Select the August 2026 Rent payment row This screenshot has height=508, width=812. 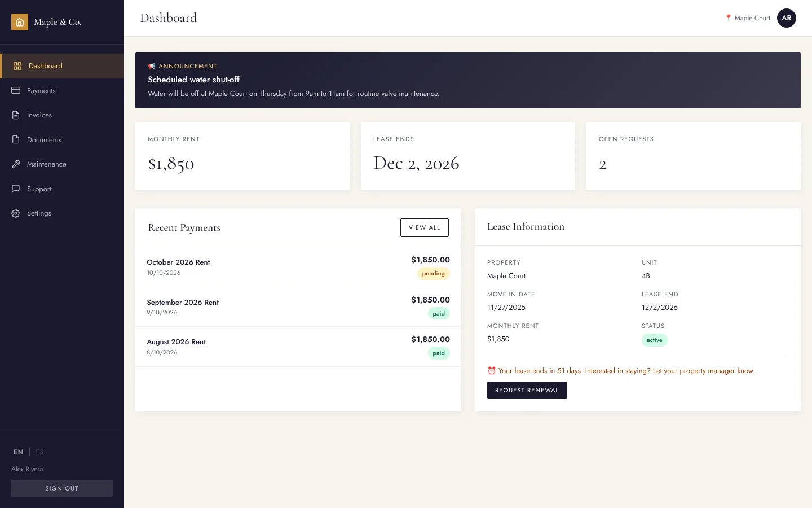tap(298, 347)
